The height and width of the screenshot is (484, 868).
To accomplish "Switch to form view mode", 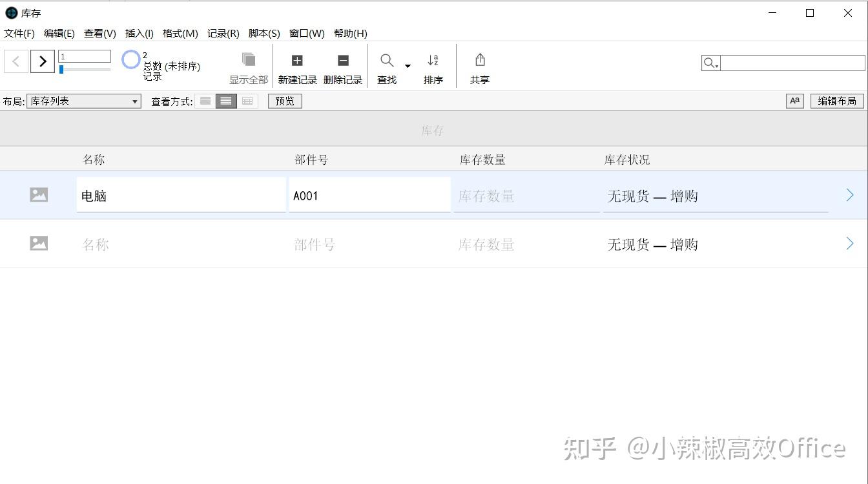I will point(204,101).
